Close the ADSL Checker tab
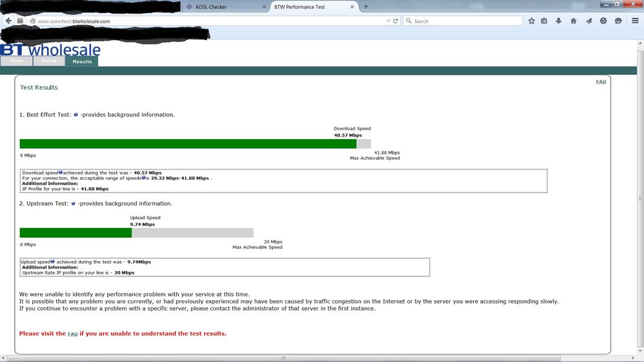Screen dimensions: 644x362 pos(264,7)
